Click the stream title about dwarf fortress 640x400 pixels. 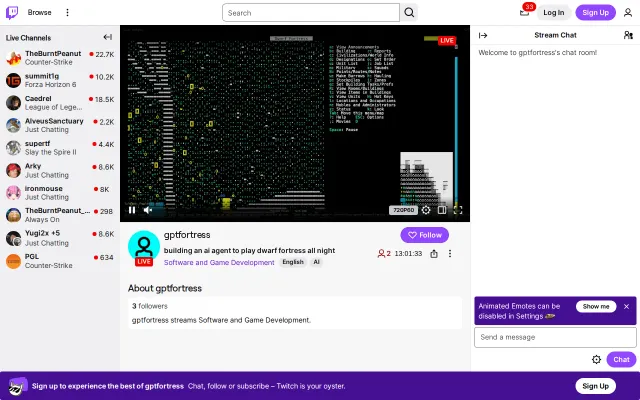(249, 250)
